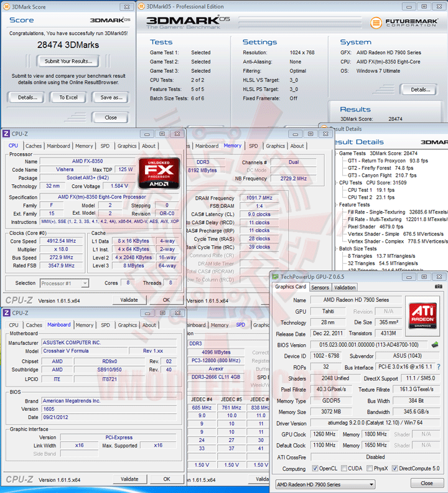
Task: Open the SPD tab in the CPU-Z window showing ASUSTeK Crosshair V Formula
Action: tap(105, 325)
